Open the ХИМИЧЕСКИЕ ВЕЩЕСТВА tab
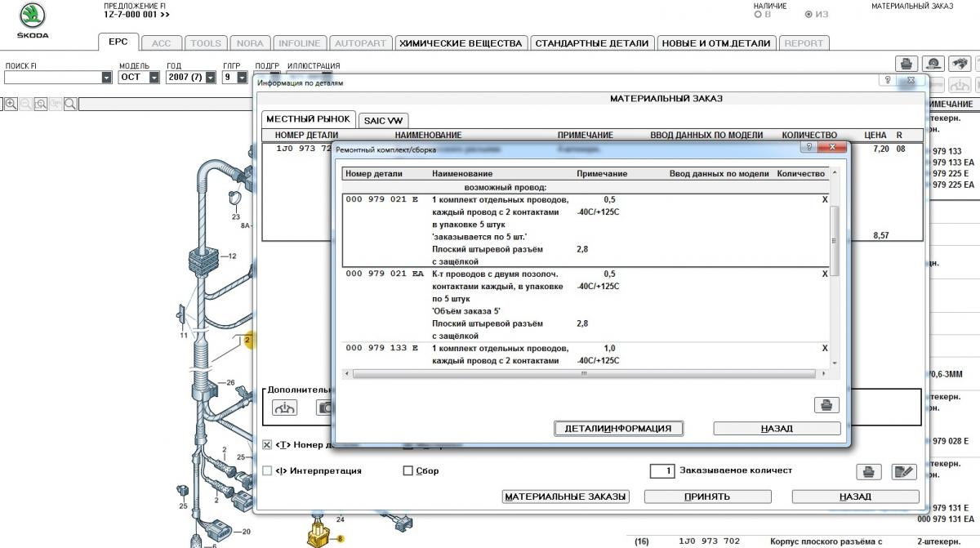 460,43
